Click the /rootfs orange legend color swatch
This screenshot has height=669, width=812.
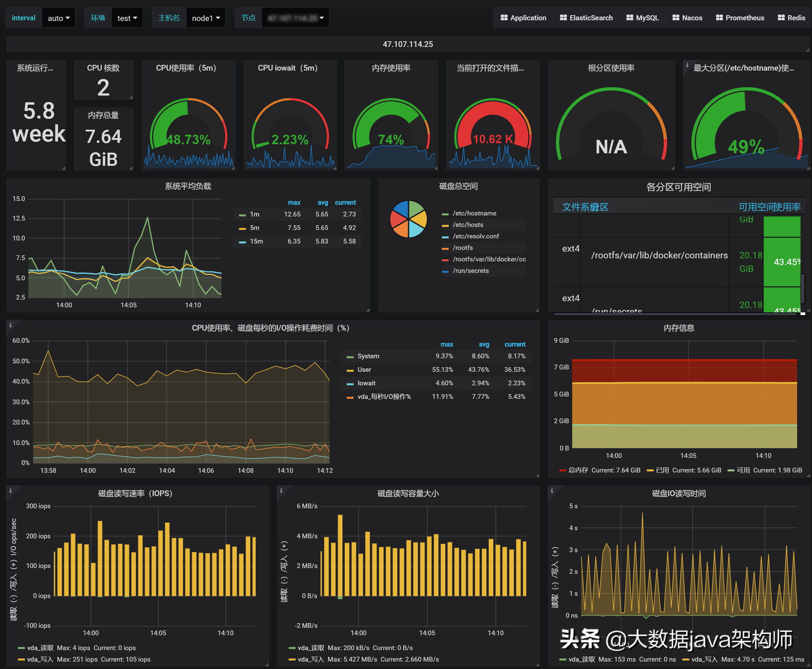[x=445, y=248]
